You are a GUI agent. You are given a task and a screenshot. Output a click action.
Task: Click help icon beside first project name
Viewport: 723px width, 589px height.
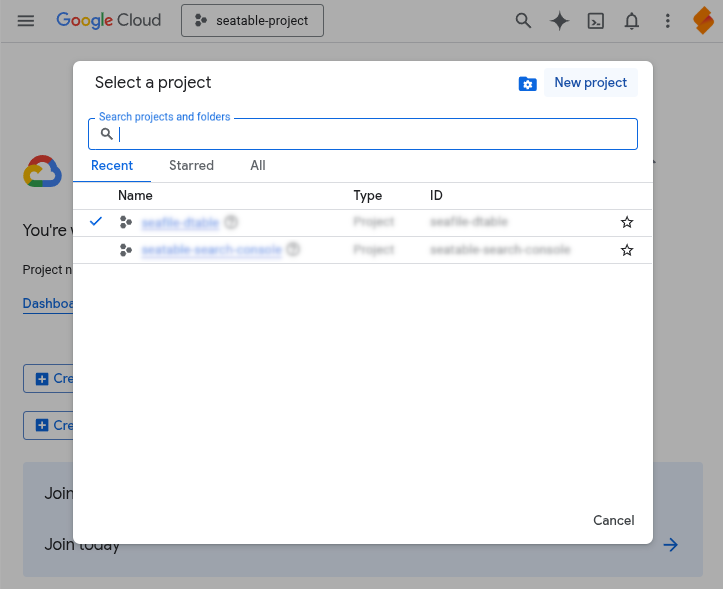231,222
